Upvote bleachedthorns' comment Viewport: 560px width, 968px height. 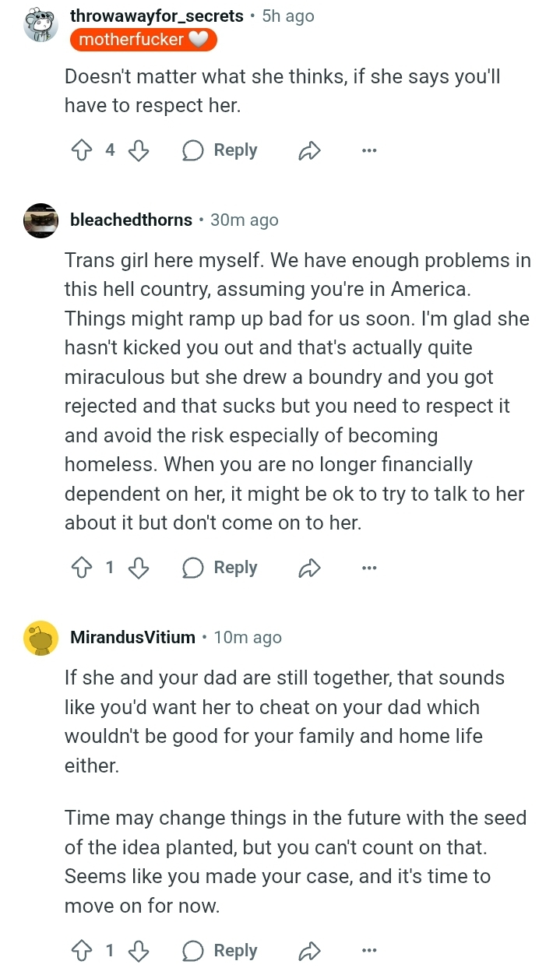coord(81,568)
